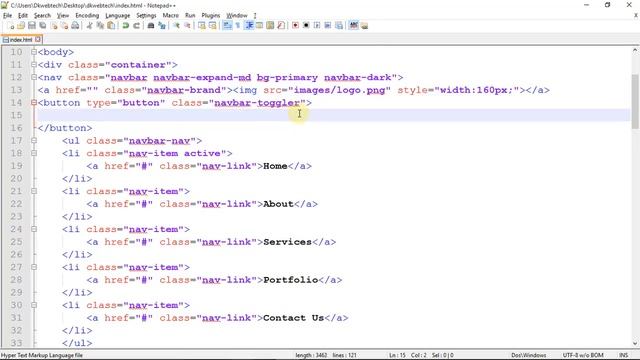Click the vertical scrollbar up arrow
Screen dimensions: 640x360
point(635,51)
